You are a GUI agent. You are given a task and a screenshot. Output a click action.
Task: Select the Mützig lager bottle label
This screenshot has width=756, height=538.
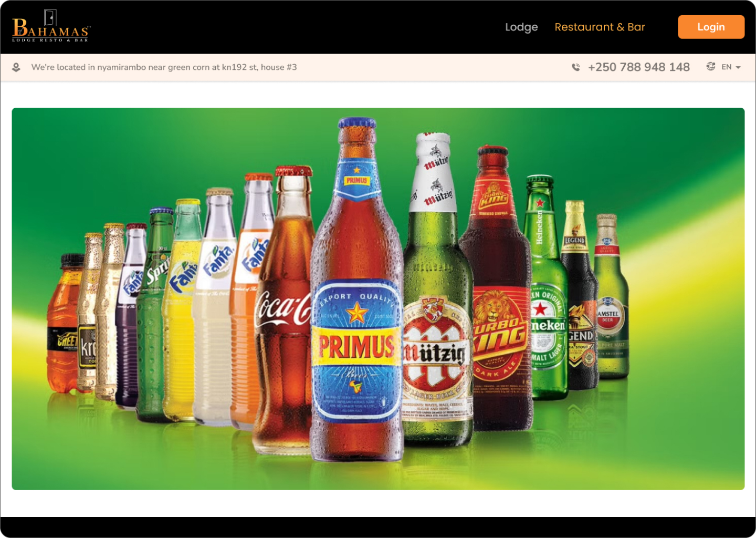tap(434, 352)
